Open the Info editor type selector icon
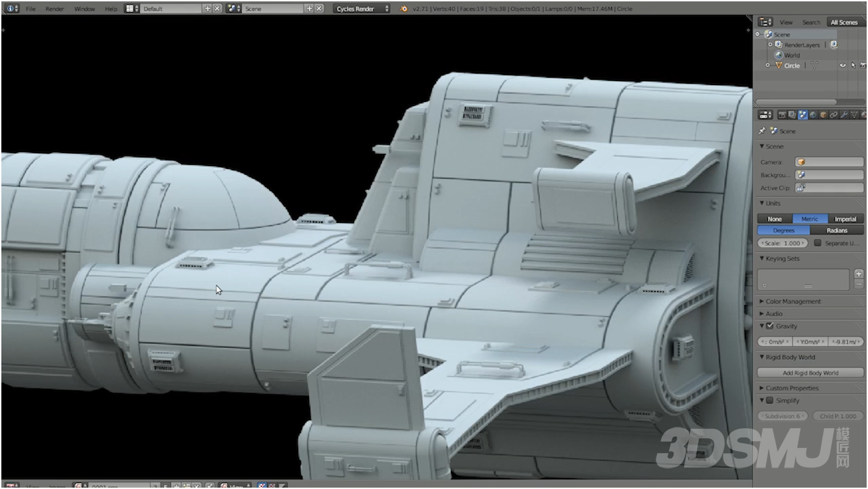The image size is (868, 489). (x=12, y=9)
